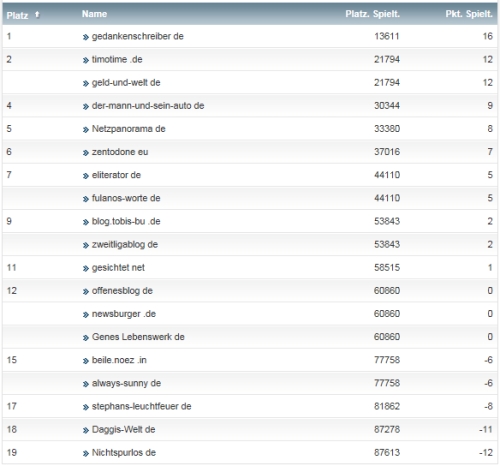Open der-mann-und-sein-auto de link

click(148, 106)
